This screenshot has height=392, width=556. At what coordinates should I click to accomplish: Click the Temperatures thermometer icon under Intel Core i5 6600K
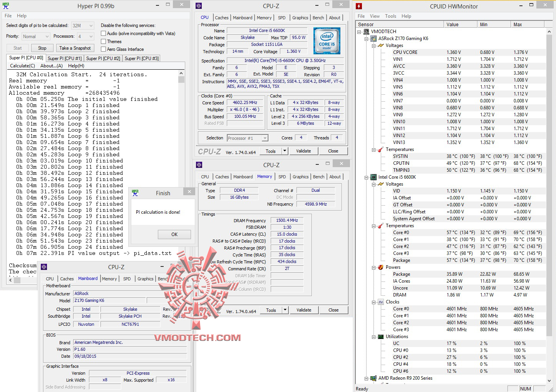pos(381,226)
